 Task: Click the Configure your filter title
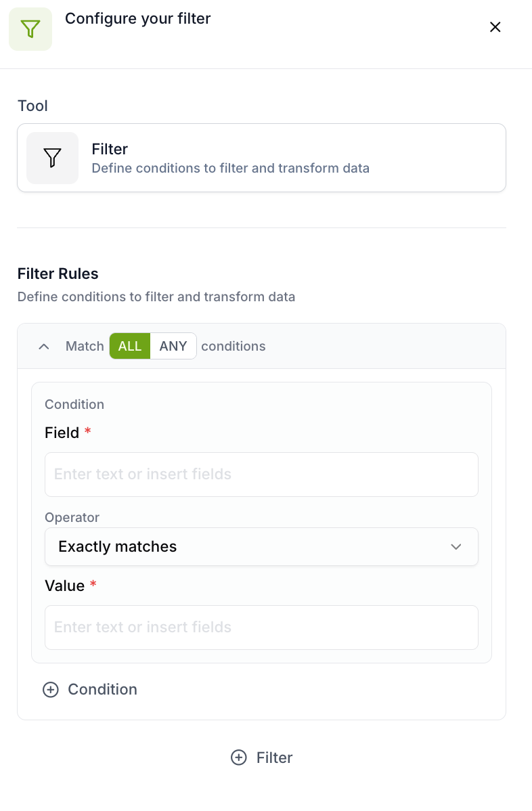(137, 19)
